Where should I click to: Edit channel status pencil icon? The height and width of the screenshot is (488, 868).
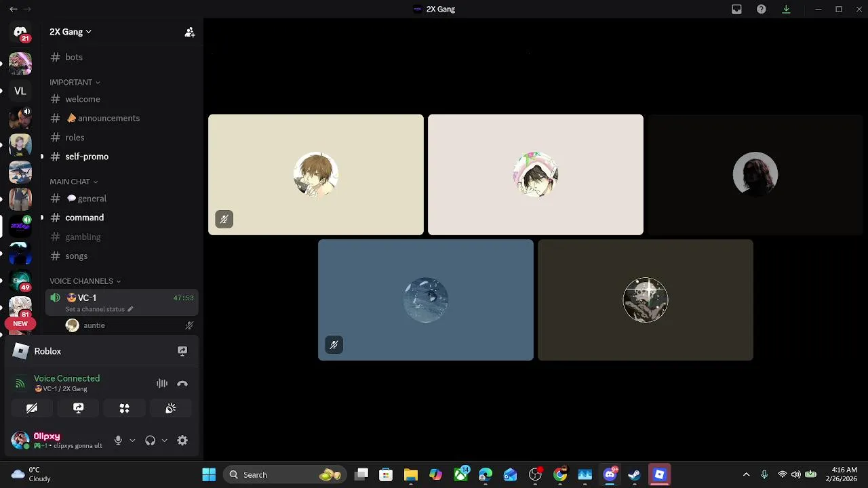pyautogui.click(x=130, y=309)
